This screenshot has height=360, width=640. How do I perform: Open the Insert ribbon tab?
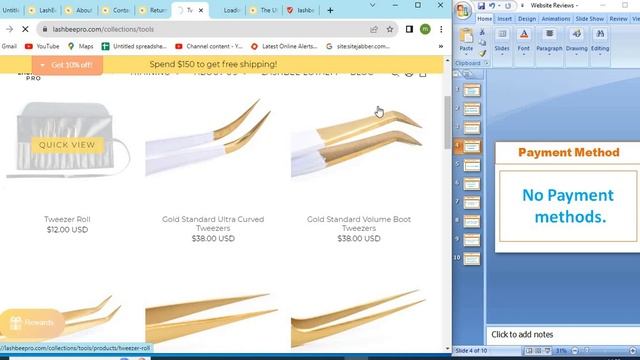[x=504, y=19]
